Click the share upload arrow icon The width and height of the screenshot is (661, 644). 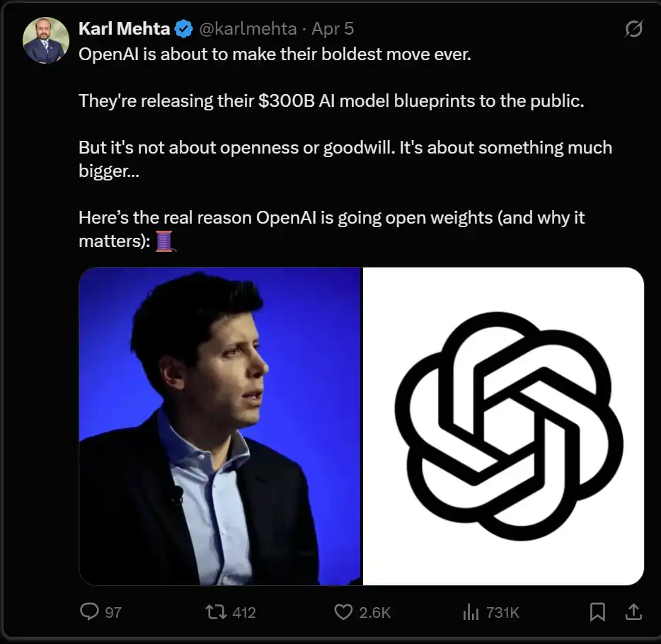point(633,611)
